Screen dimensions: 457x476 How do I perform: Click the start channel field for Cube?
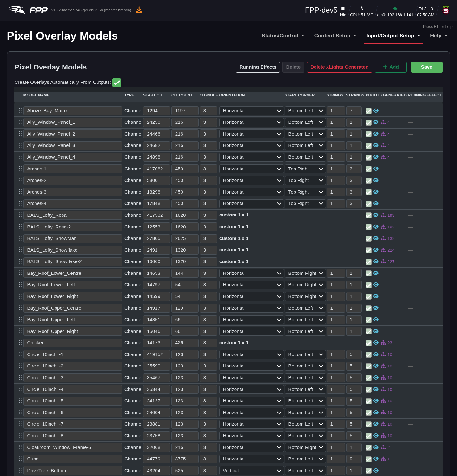pyautogui.click(x=157, y=459)
